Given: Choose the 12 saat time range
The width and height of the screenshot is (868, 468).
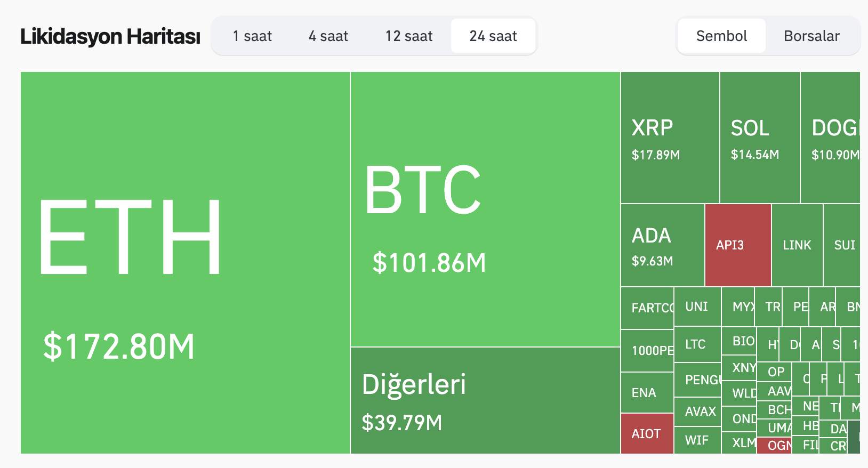Looking at the screenshot, I should coord(409,36).
